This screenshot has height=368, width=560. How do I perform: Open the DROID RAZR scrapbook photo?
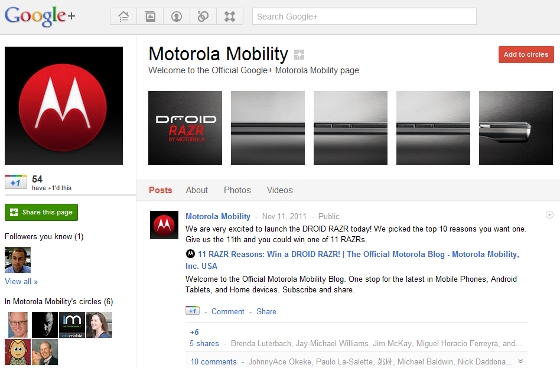tap(185, 128)
